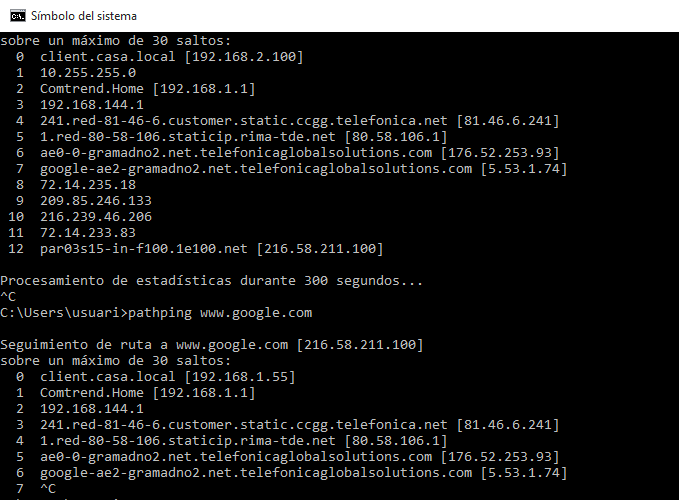
Task: Click the Command Prompt icon in title bar
Action: click(x=15, y=16)
